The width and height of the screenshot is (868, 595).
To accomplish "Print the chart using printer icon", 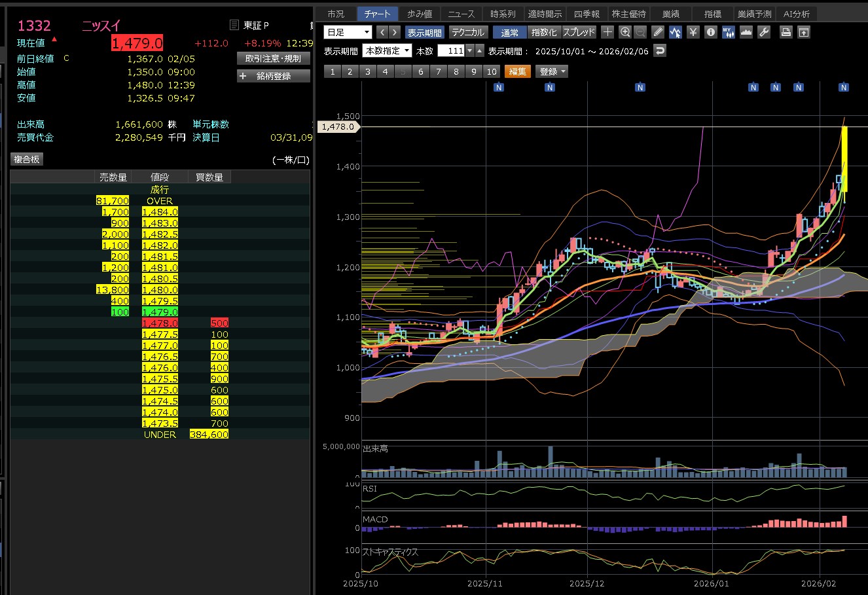I will point(786,32).
